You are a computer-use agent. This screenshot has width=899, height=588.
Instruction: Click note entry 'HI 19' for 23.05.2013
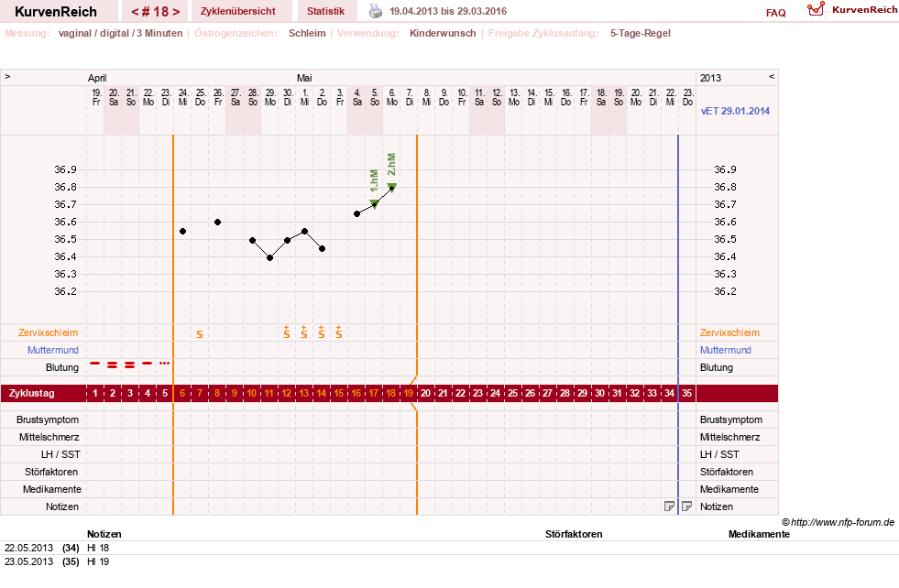click(98, 561)
